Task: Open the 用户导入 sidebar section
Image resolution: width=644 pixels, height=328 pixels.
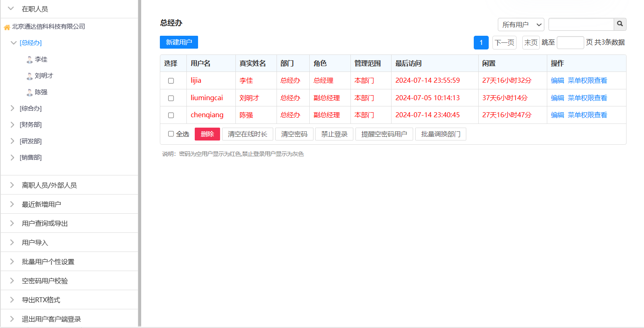Action: tap(35, 242)
